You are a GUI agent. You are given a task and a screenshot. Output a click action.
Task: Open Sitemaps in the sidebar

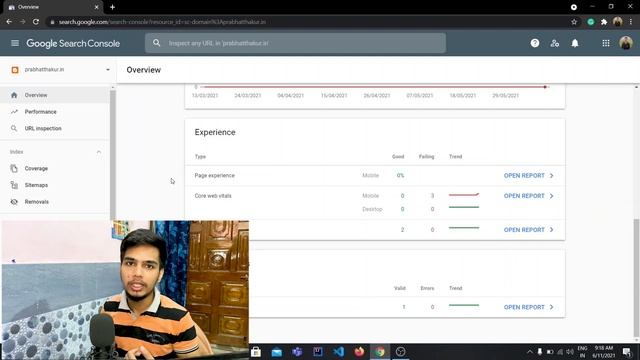tap(55, 185)
